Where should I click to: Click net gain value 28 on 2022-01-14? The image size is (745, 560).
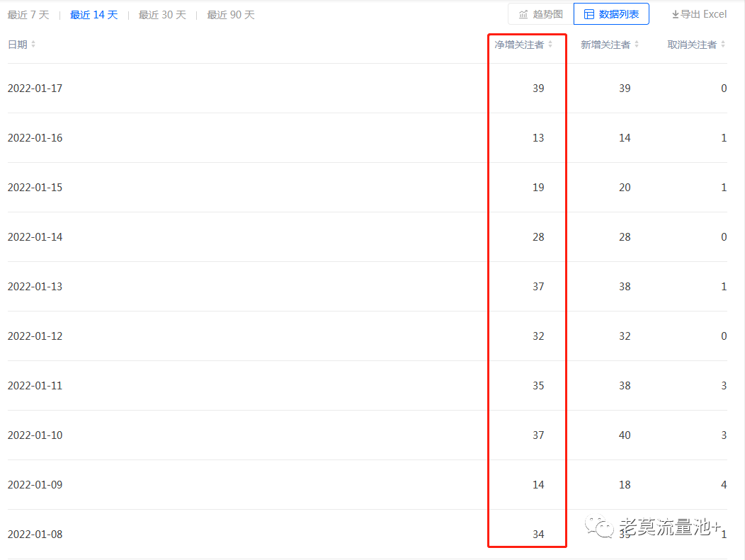tap(538, 237)
